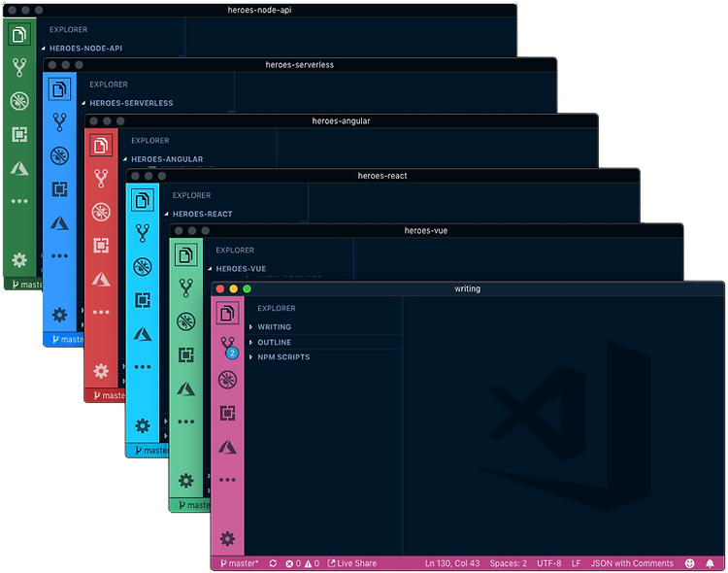Open Manage gear in writing window
This screenshot has width=728, height=573.
227,539
